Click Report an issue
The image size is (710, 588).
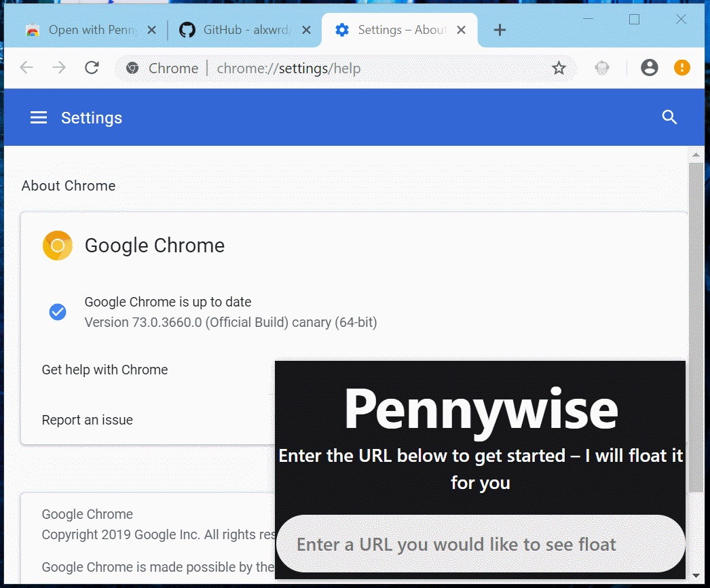(87, 420)
